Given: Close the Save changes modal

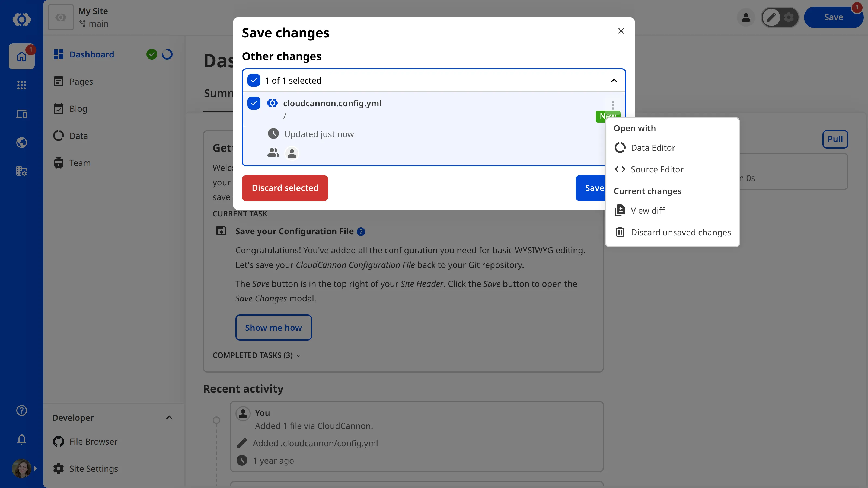Looking at the screenshot, I should 621,31.
